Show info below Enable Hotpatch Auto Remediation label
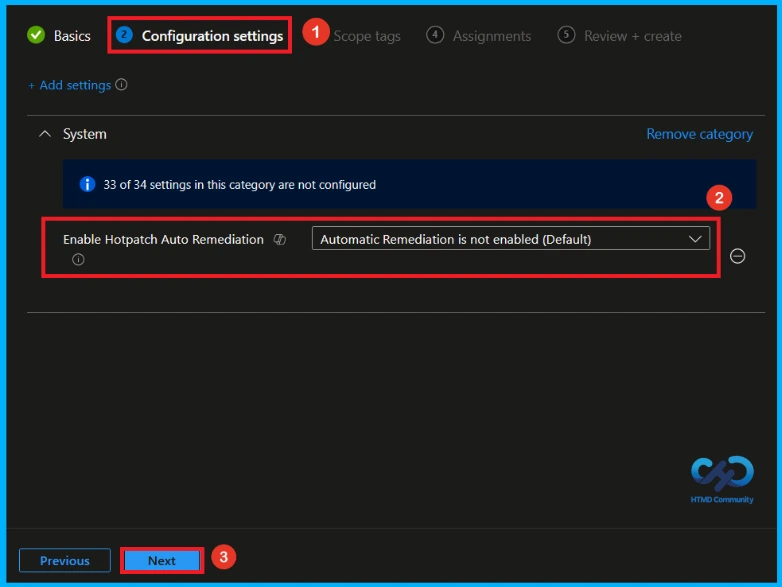Image resolution: width=782 pixels, height=587 pixels. (x=78, y=259)
